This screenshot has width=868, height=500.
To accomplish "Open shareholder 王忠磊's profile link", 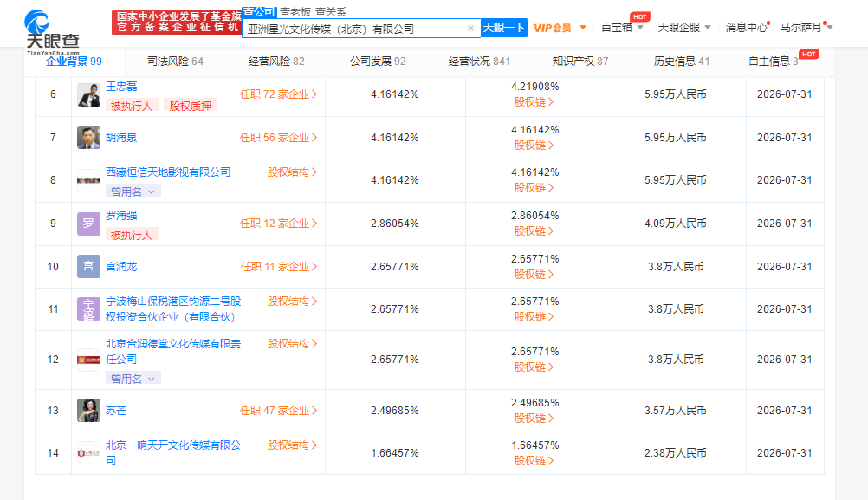I will [x=121, y=87].
